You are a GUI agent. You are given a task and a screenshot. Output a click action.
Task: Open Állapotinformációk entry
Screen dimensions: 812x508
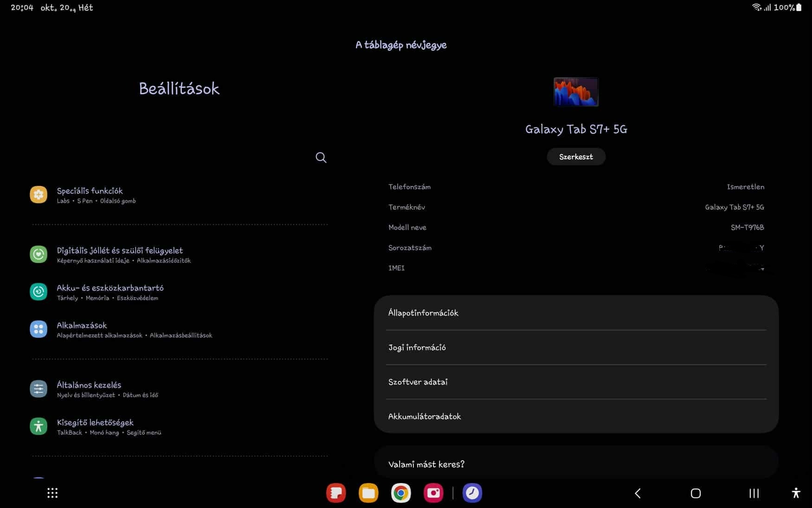(575, 313)
